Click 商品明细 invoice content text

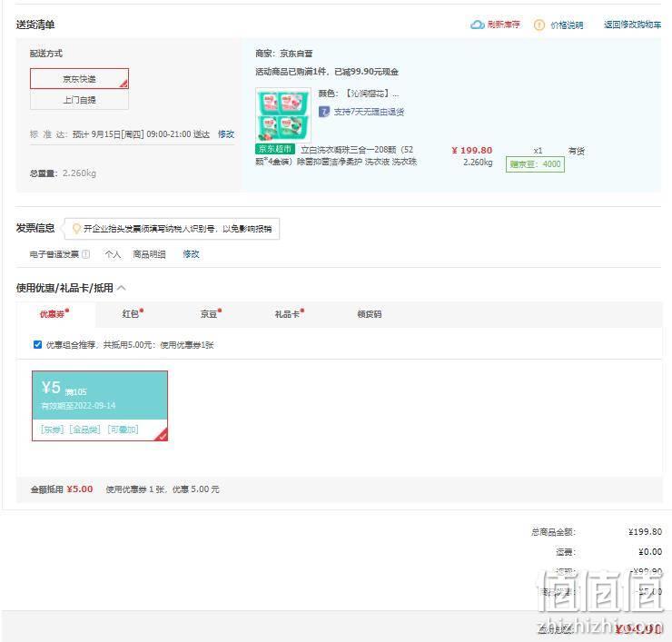tap(149, 254)
